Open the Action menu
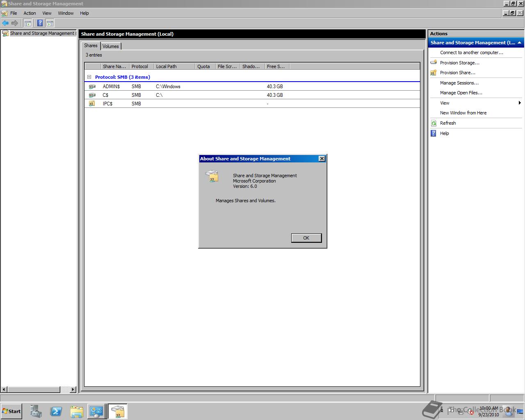 coord(30,13)
